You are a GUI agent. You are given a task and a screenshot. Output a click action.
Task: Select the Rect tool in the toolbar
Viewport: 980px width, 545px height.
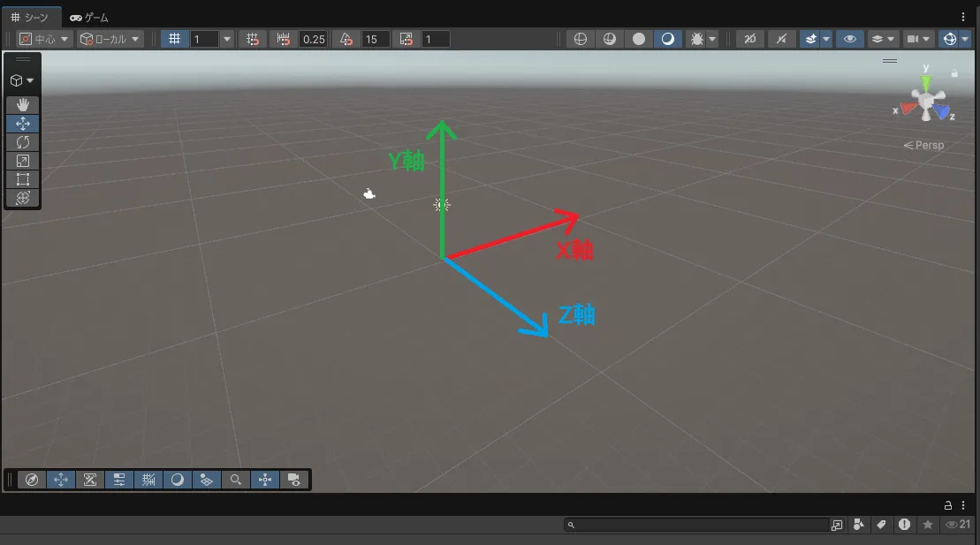22,179
